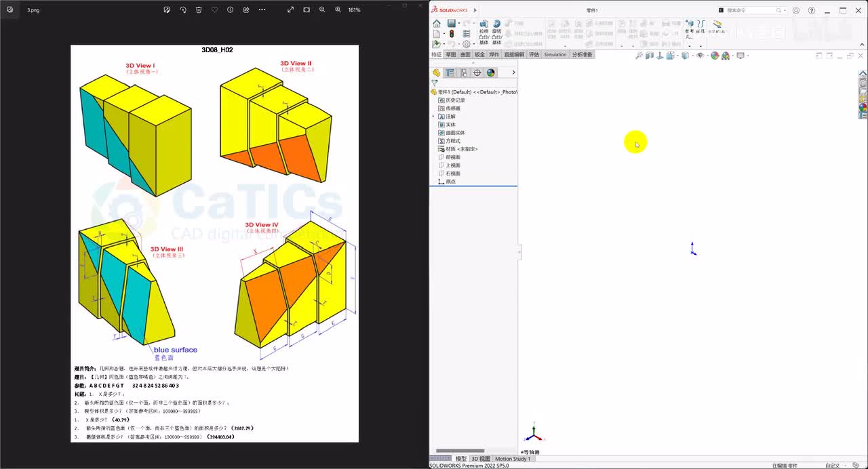Save the part with the floppy icon
Screen dimensions: 868x469
452,24
